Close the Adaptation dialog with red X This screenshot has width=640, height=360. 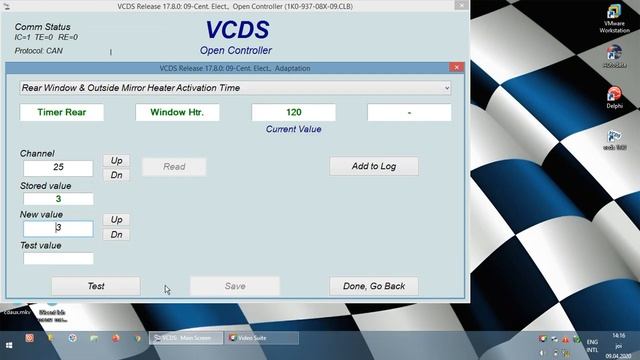pos(456,67)
